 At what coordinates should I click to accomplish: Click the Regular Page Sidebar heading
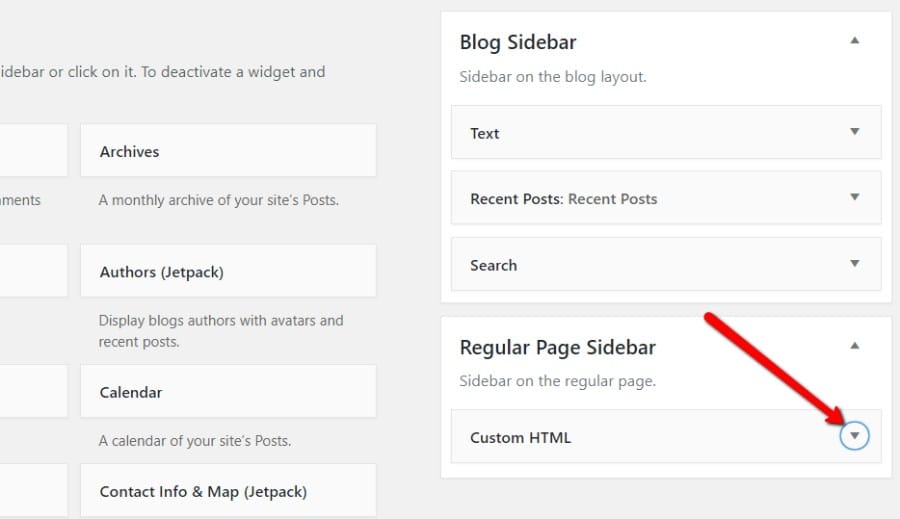pyautogui.click(x=557, y=348)
